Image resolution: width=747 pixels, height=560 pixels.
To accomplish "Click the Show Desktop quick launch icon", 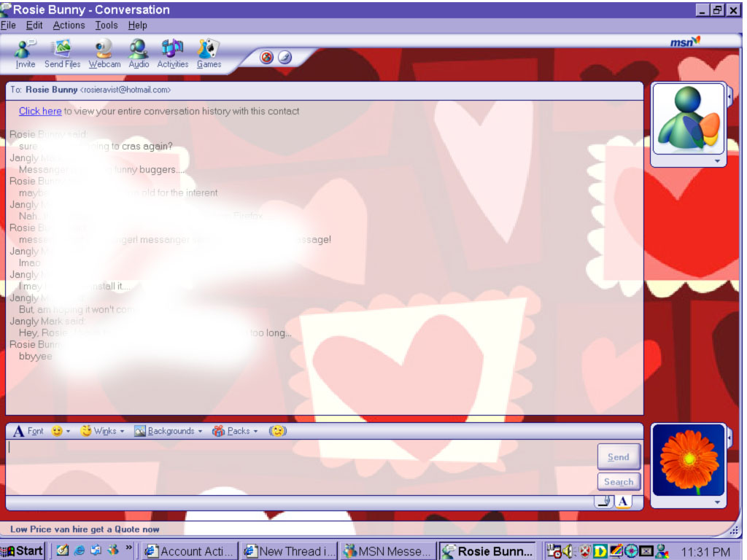I will pos(63,551).
